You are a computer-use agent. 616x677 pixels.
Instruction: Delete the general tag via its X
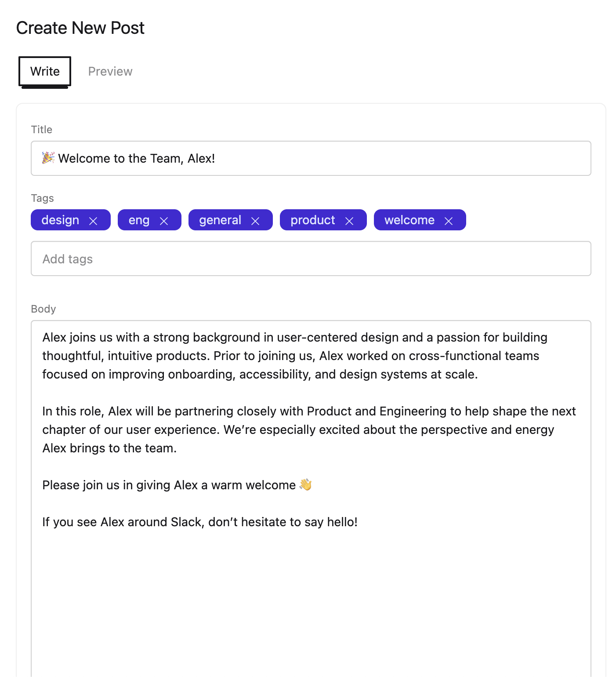pos(255,221)
